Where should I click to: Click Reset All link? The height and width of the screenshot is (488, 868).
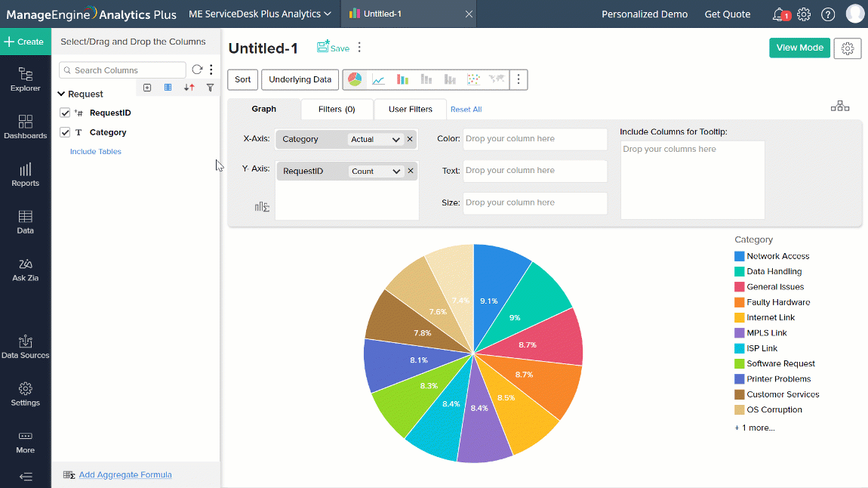tap(466, 110)
